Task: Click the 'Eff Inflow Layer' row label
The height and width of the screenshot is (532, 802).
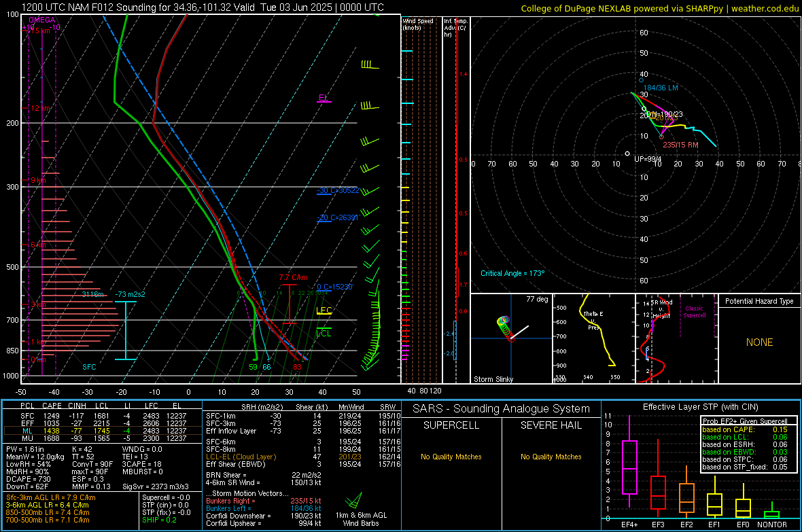Action: click(x=230, y=431)
